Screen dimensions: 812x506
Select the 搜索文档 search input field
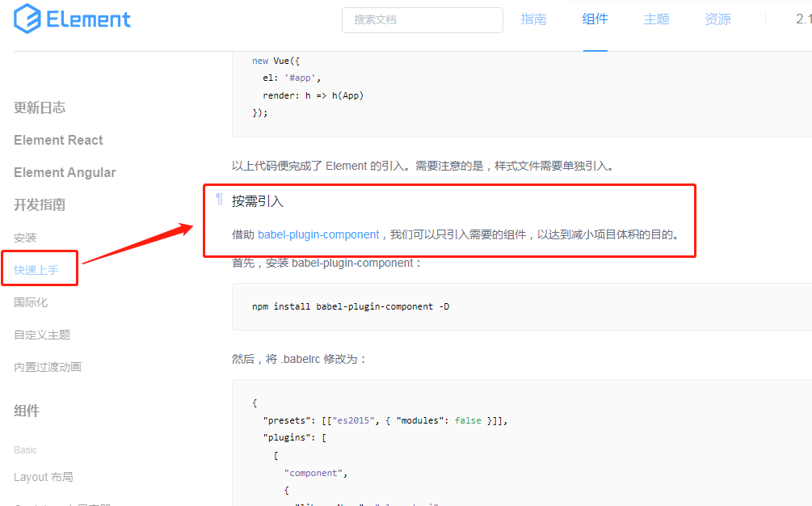tap(422, 19)
